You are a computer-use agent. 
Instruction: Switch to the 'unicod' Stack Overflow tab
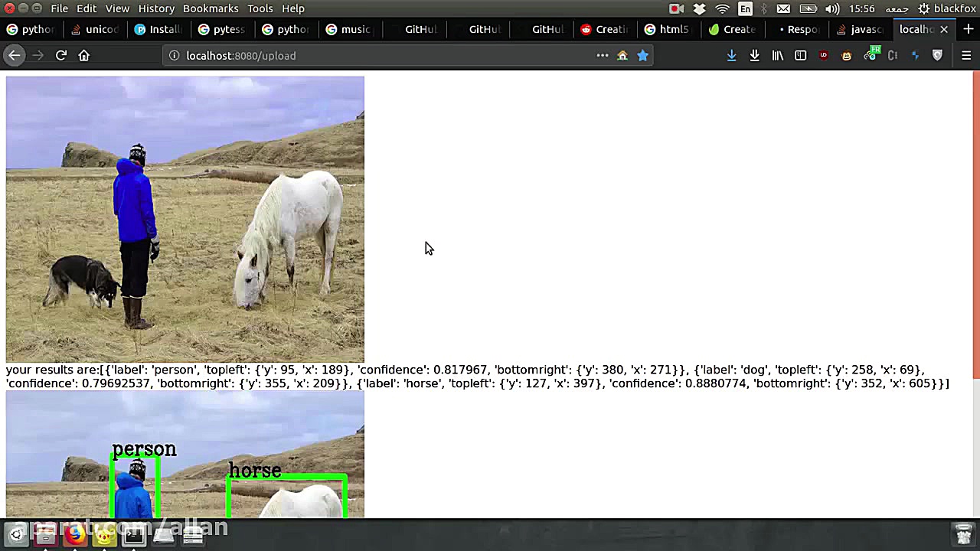(x=95, y=29)
